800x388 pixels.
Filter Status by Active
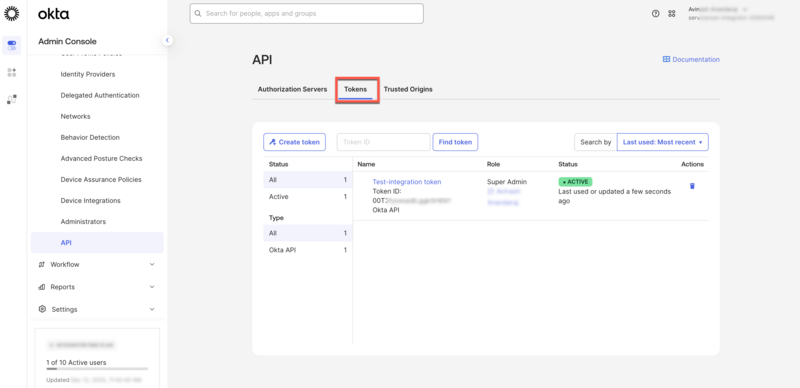[308, 197]
